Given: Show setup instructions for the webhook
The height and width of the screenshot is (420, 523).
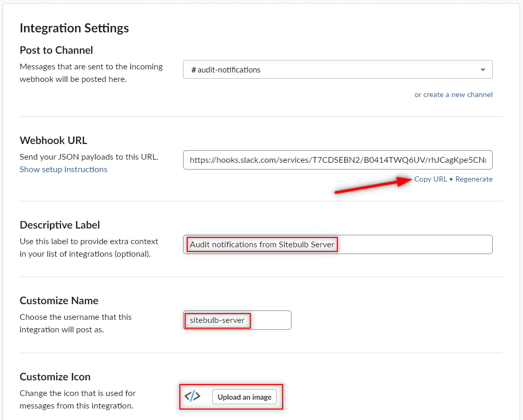Looking at the screenshot, I should [x=63, y=169].
